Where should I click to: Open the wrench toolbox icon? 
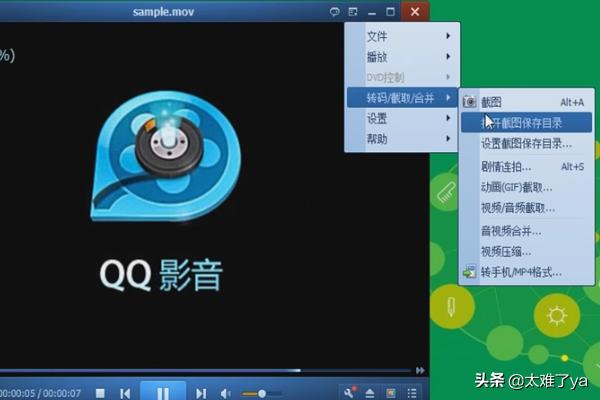(x=347, y=393)
